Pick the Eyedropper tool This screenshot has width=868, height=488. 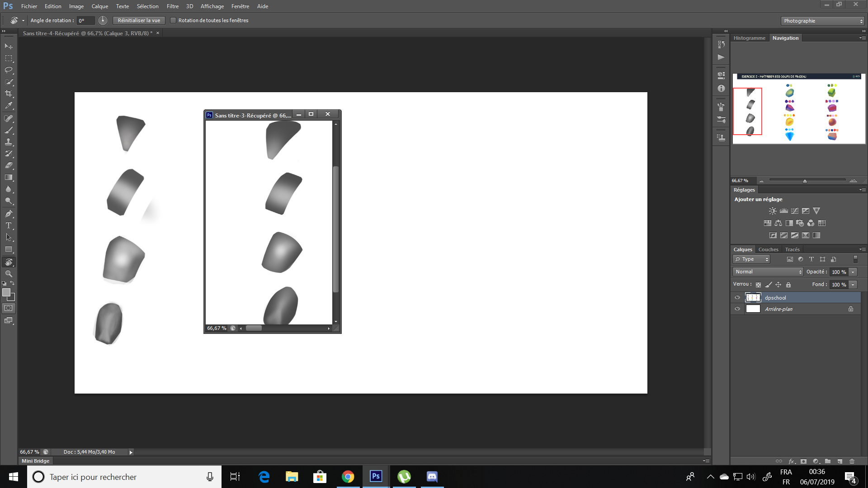click(x=8, y=105)
